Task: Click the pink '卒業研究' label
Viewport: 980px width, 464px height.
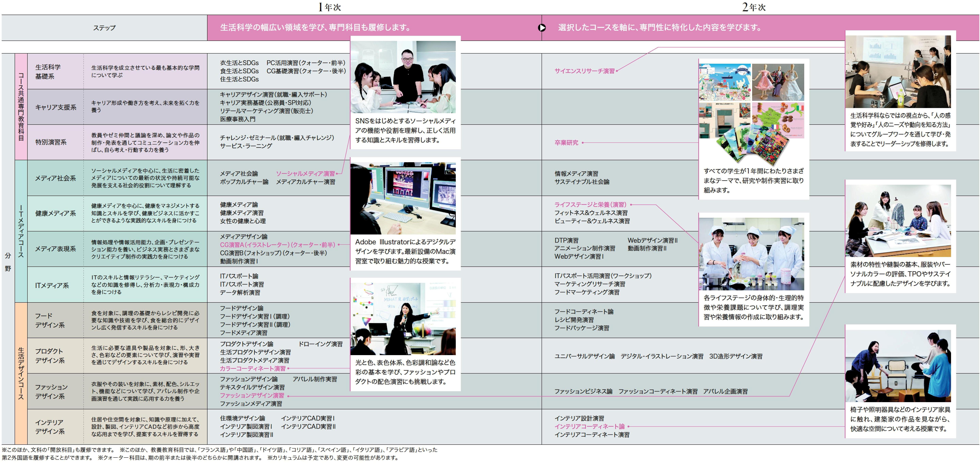Action: [x=566, y=143]
